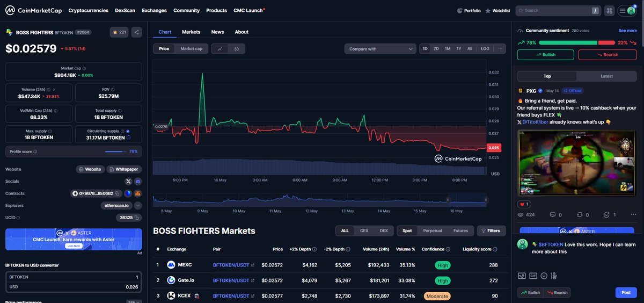
Task: Open the emoji picker in post composer
Action: coord(544,276)
